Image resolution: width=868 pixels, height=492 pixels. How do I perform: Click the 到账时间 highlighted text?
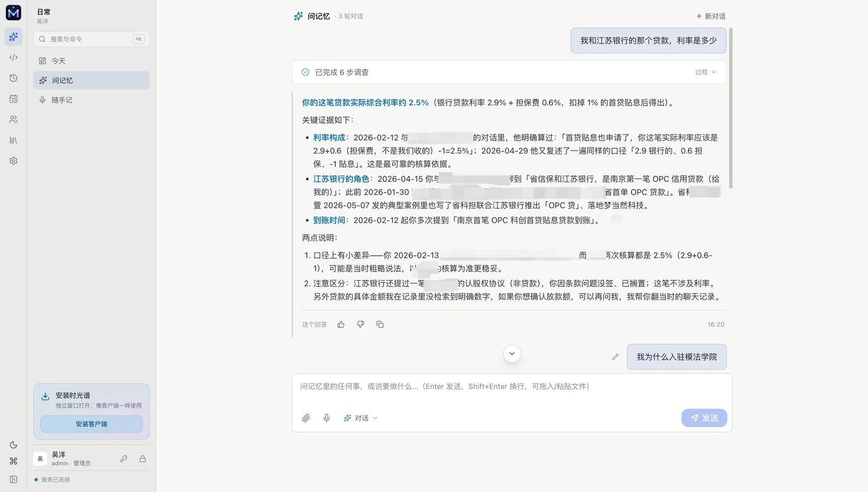point(329,221)
